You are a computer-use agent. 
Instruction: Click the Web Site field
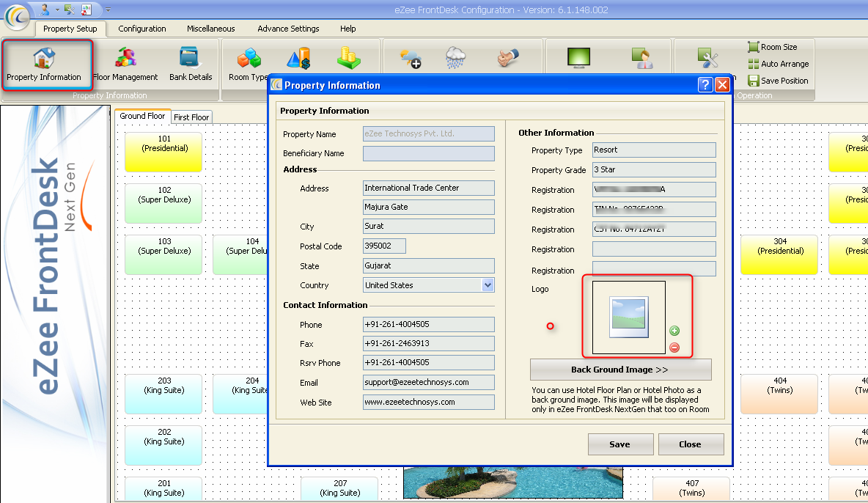tap(428, 402)
